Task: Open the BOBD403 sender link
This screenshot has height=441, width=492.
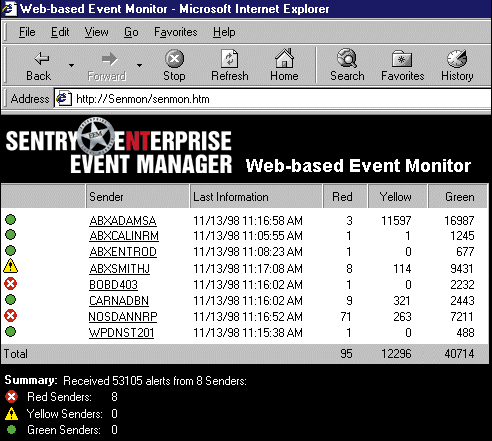Action: (x=113, y=285)
